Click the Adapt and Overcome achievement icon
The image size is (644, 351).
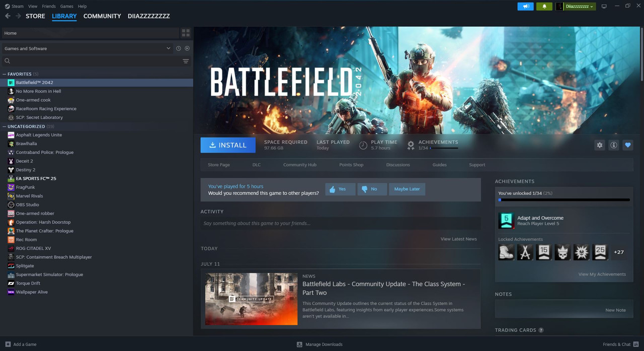click(x=506, y=221)
